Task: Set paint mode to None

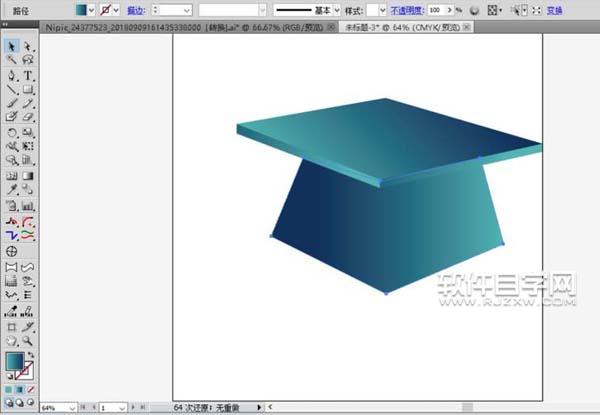Action: tap(30, 389)
